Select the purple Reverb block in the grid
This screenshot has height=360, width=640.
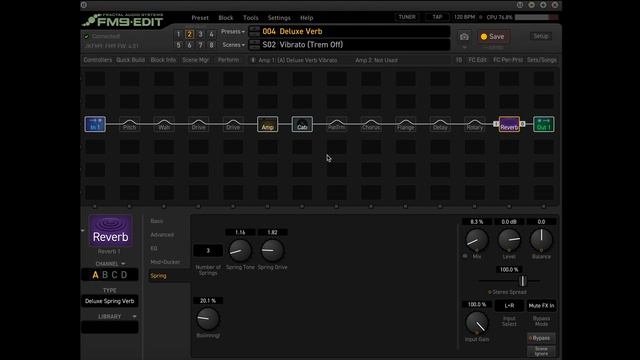point(509,124)
